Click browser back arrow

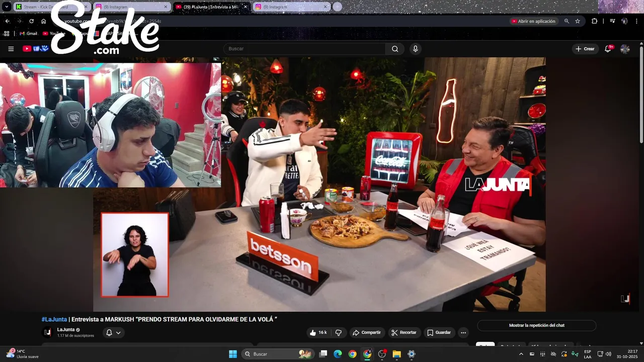point(7,21)
